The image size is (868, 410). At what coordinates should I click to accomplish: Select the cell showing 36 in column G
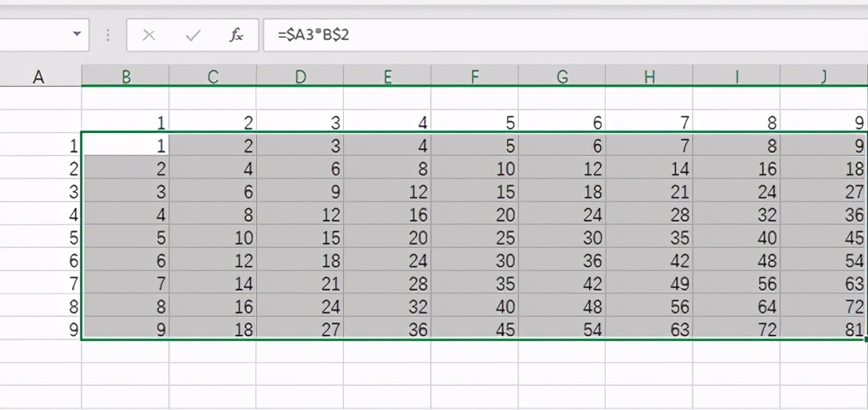click(562, 259)
